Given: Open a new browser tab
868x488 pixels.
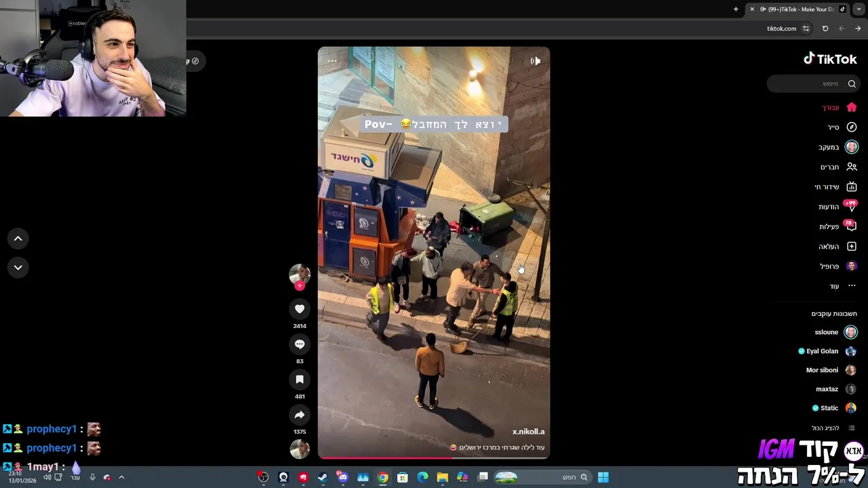Looking at the screenshot, I should [736, 9].
